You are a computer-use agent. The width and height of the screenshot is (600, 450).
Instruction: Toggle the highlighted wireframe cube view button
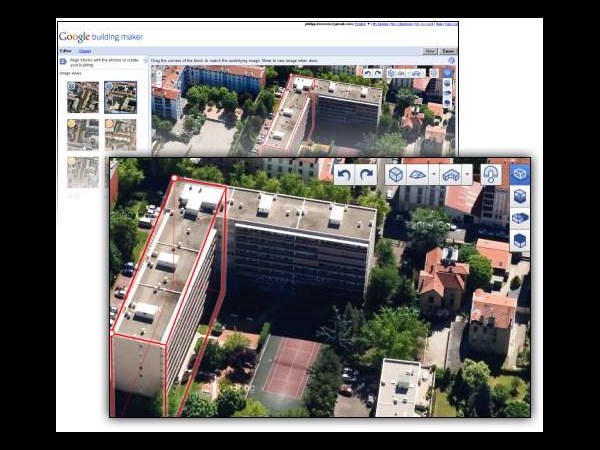[x=519, y=174]
